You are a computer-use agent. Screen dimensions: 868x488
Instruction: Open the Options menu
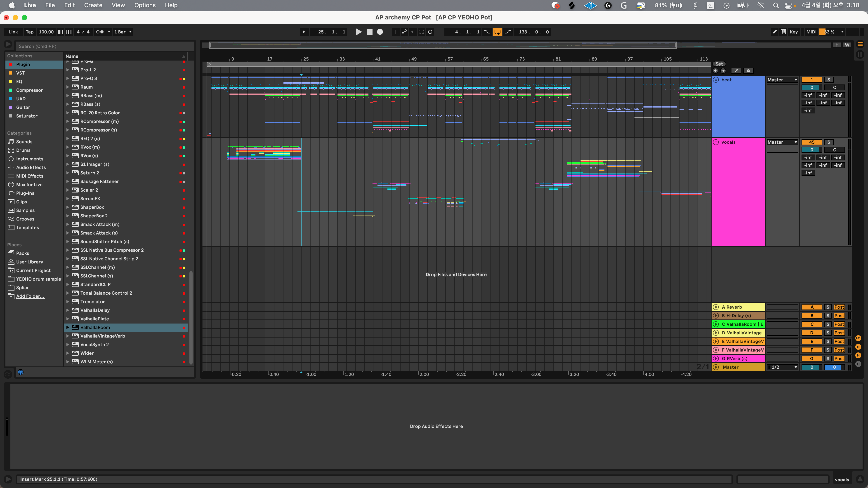coord(145,5)
